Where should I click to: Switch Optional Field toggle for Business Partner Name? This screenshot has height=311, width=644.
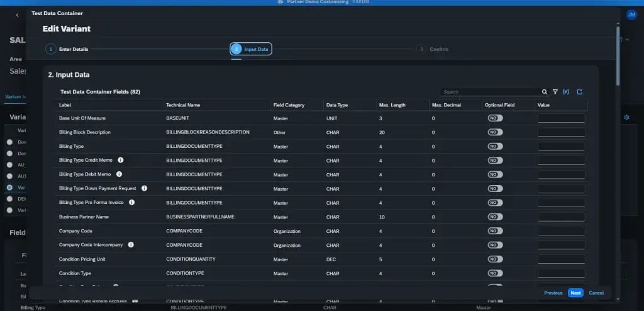495,217
